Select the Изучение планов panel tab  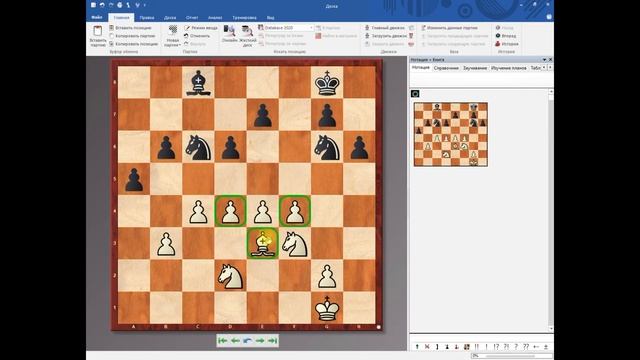(509, 68)
